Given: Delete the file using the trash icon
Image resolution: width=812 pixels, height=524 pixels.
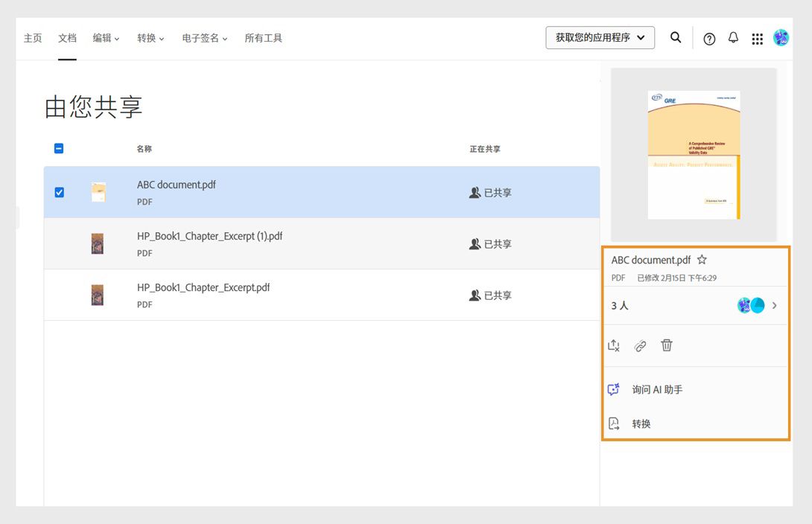Looking at the screenshot, I should click(667, 345).
